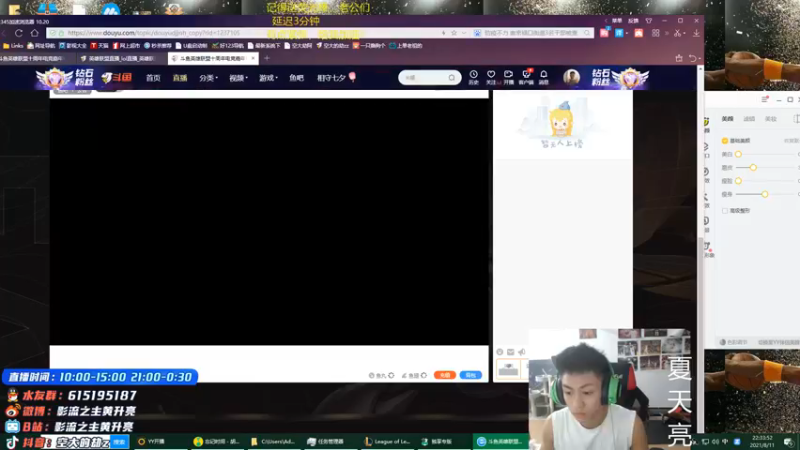
Task: Open the scissors screenshot tool
Action: click(677, 33)
